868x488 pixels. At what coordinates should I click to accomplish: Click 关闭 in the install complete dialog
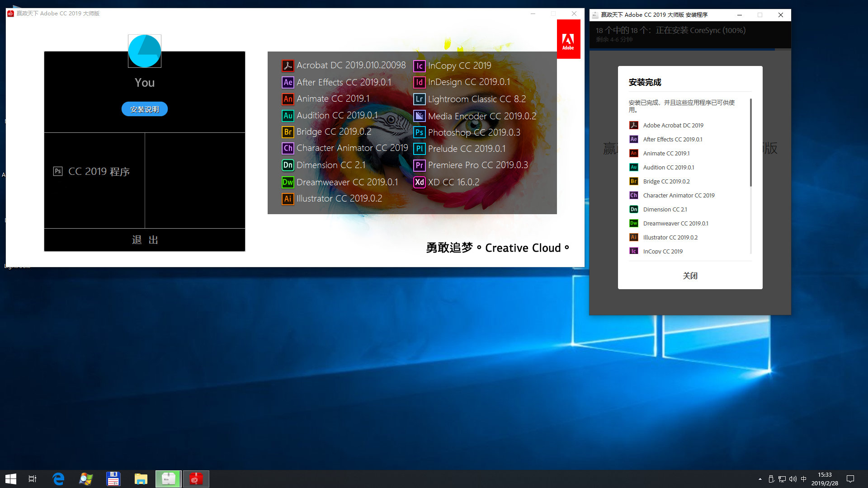690,276
